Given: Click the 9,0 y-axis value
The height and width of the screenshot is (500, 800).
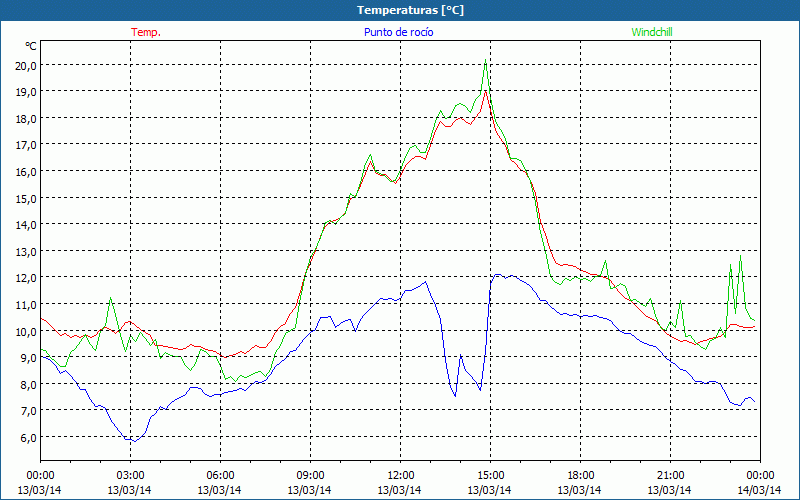Looking at the screenshot, I should (29, 358).
